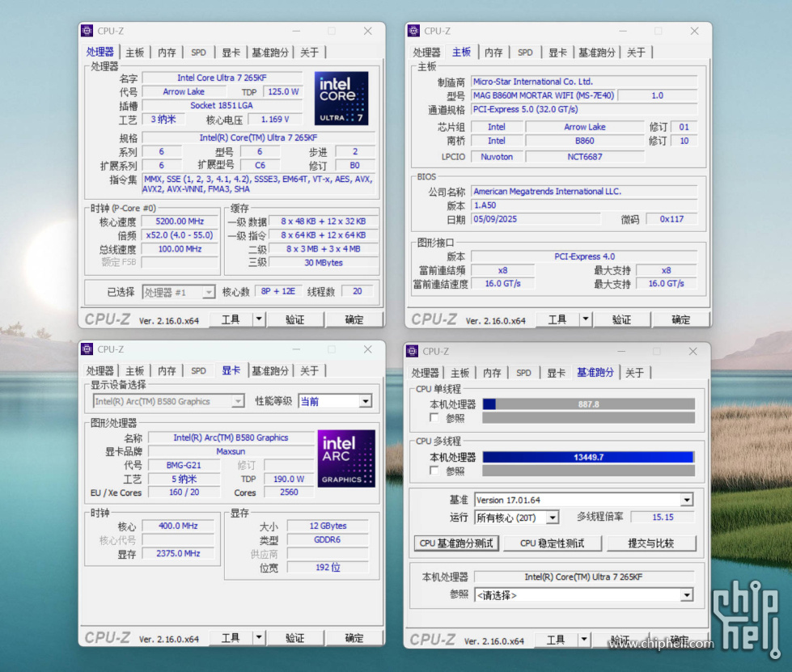This screenshot has height=672, width=792.
Task: Open 处理器 #1 selection dropdown
Action: point(179,292)
